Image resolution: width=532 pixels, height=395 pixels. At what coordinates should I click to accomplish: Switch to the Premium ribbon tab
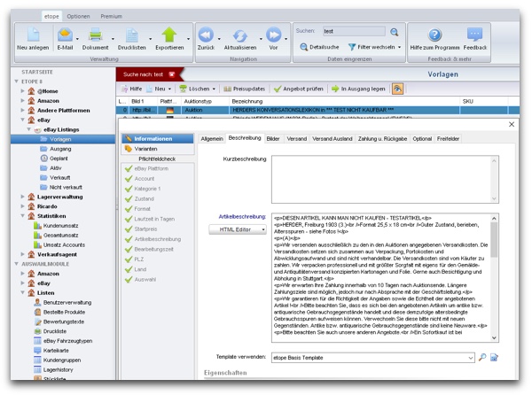click(x=112, y=16)
